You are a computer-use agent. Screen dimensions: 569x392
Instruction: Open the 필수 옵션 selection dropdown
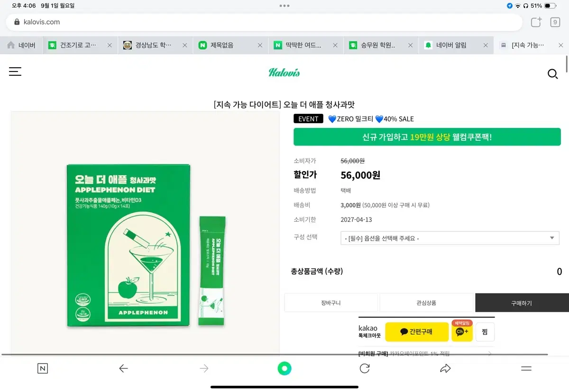tap(450, 238)
